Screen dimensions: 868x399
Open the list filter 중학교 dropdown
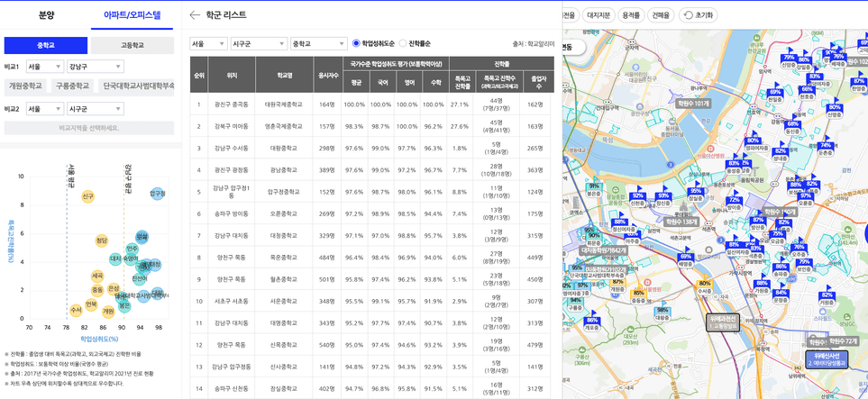tap(319, 44)
